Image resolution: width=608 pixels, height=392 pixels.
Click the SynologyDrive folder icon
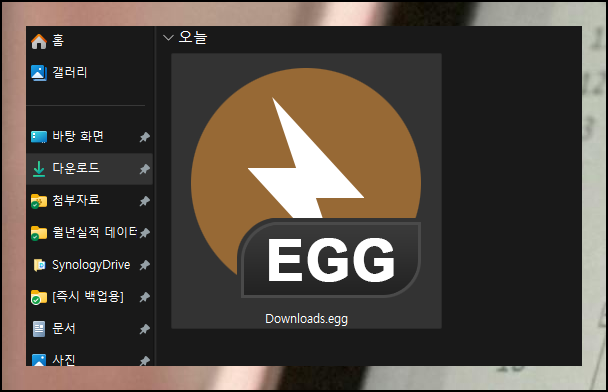(x=39, y=265)
